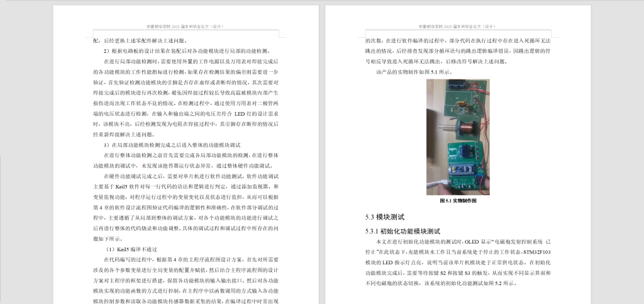Click 'OLED' in the right page paragraph
Image resolution: width=644 pixels, height=304 pixels.
tap(472, 242)
